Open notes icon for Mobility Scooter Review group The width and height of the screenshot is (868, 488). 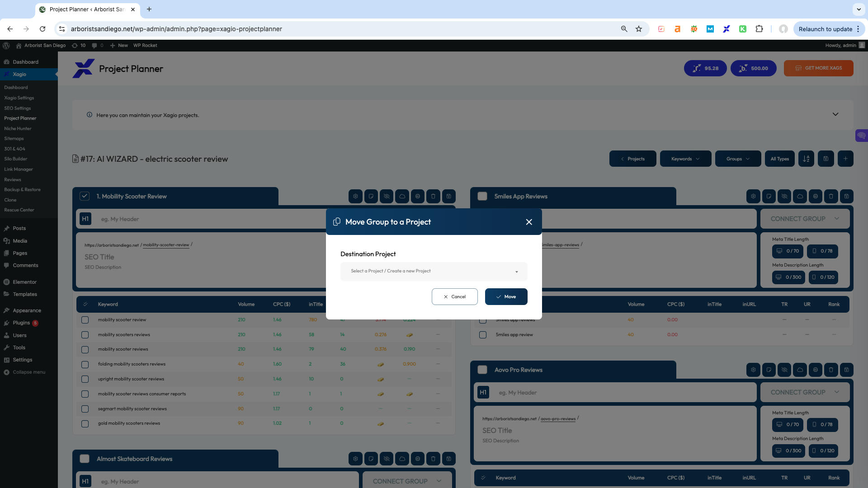[x=371, y=196]
